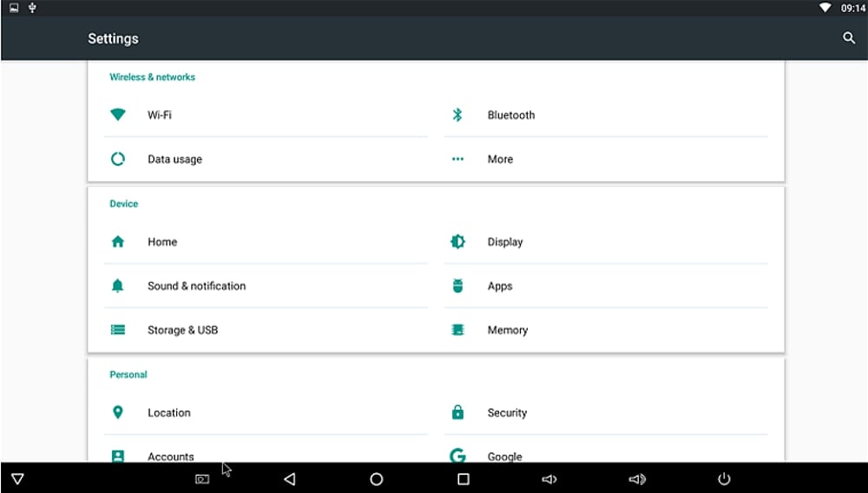Tap the Sound & notification bell icon
Image resolution: width=868 pixels, height=493 pixels.
117,286
